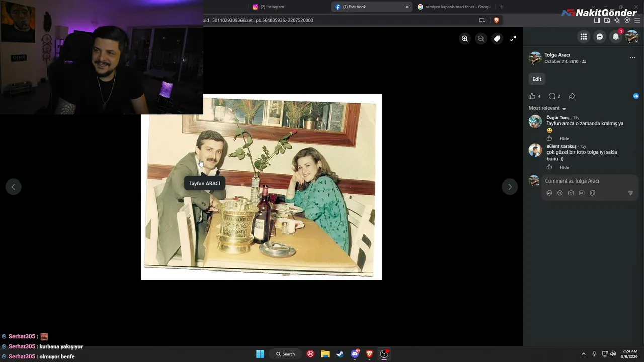Open post options three-dot menu
The width and height of the screenshot is (644, 362).
(x=632, y=58)
